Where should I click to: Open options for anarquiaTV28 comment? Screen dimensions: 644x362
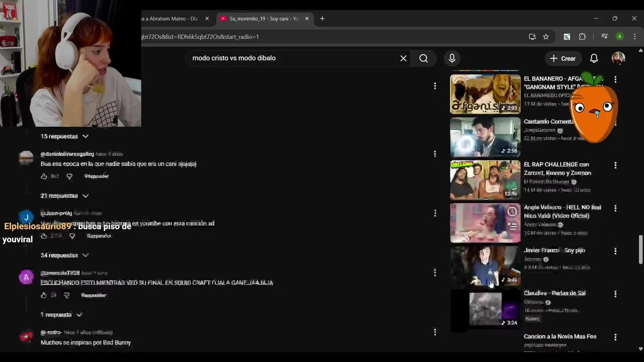[435, 273]
